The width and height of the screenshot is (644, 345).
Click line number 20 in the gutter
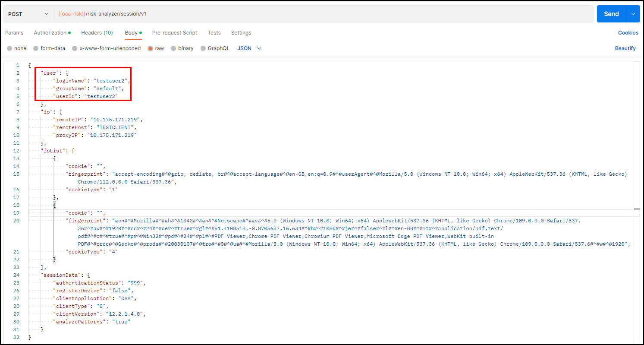pyautogui.click(x=16, y=221)
